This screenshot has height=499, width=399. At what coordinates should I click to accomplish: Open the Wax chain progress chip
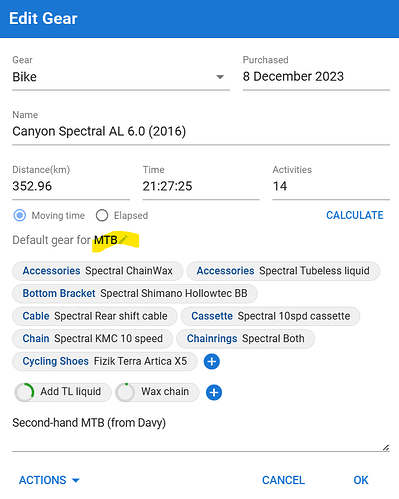click(157, 392)
